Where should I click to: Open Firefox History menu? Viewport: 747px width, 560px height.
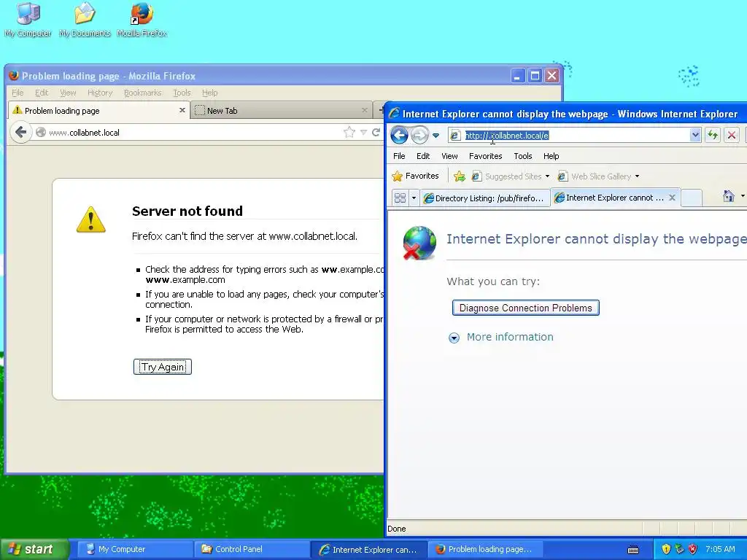tap(99, 93)
